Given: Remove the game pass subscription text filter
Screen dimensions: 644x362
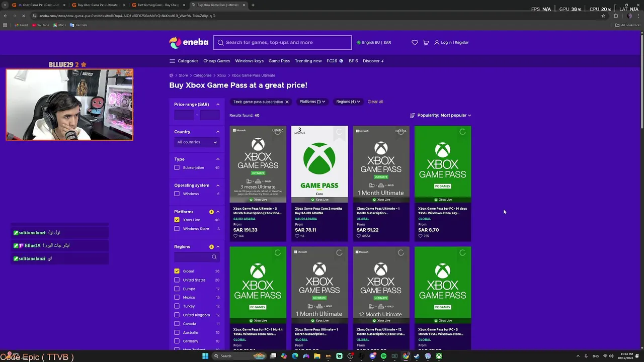Looking at the screenshot, I should pyautogui.click(x=287, y=102).
